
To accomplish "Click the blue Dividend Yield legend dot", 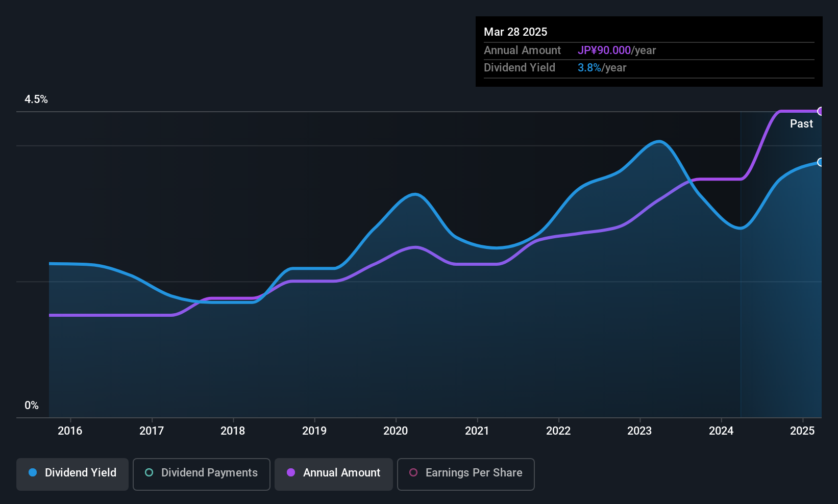I will coord(33,472).
